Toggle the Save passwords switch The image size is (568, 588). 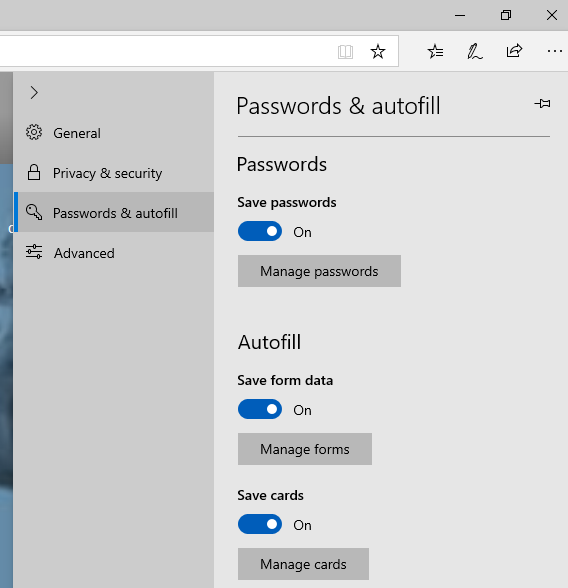pos(260,231)
